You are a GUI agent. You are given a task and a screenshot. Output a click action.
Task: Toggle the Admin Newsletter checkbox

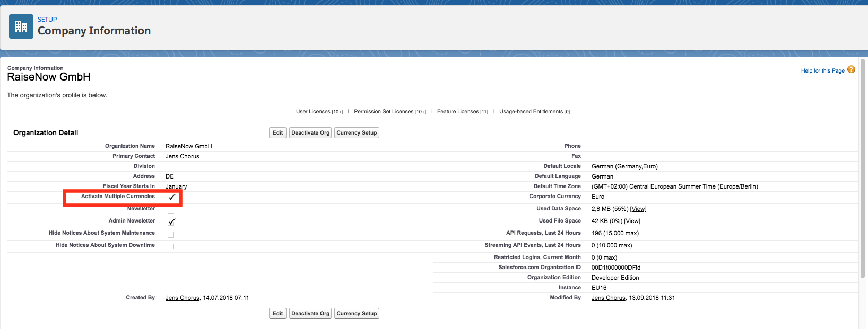pyautogui.click(x=171, y=221)
